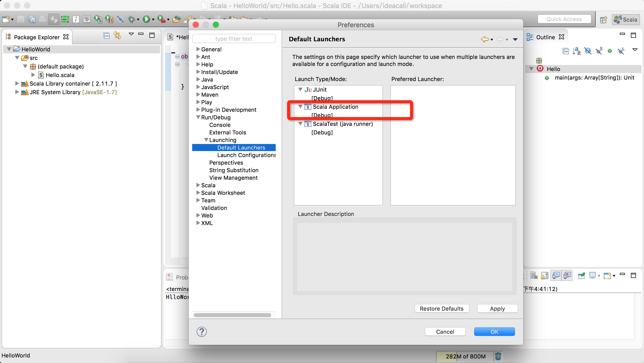This screenshot has height=363, width=644.
Task: Click the type filter text field
Action: (x=234, y=39)
